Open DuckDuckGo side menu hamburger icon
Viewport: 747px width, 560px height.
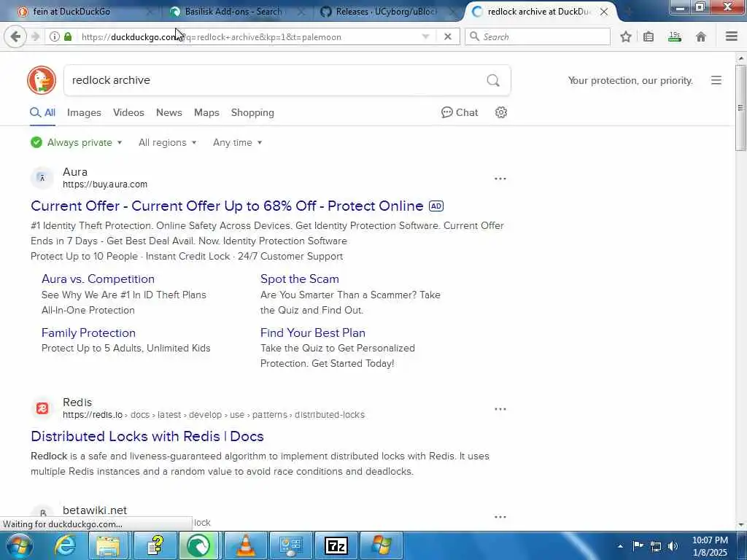(x=716, y=80)
